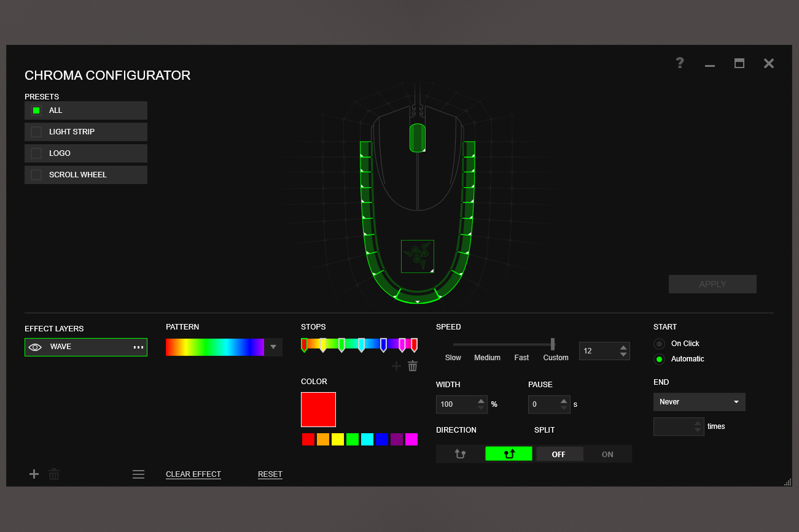Toggle visibility eye of WAVE layer
Screen dimensions: 799x532
point(35,347)
